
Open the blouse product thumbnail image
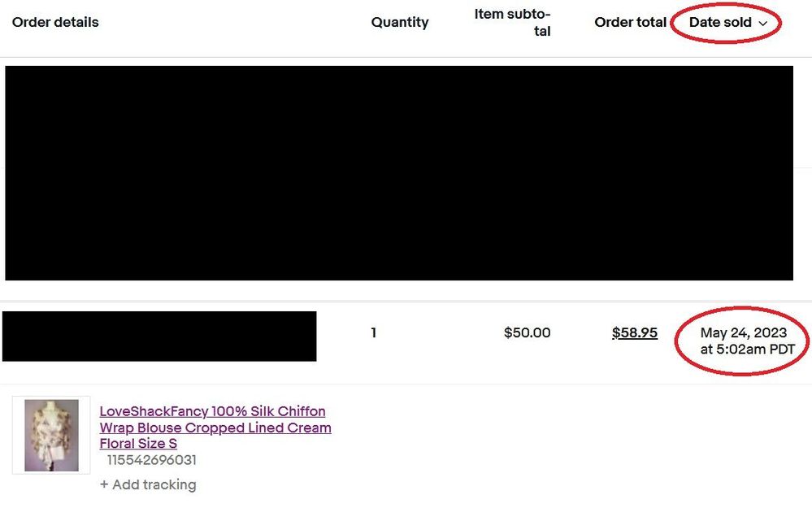(50, 434)
